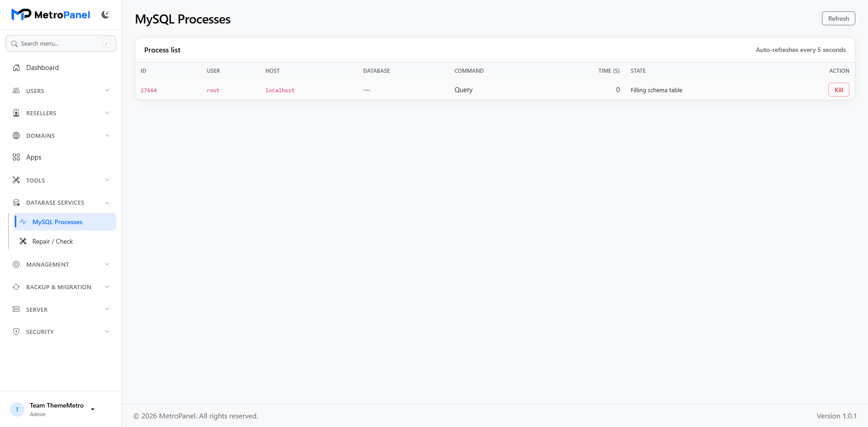868x427 pixels.
Task: Click process ID 27664
Action: coord(149,90)
